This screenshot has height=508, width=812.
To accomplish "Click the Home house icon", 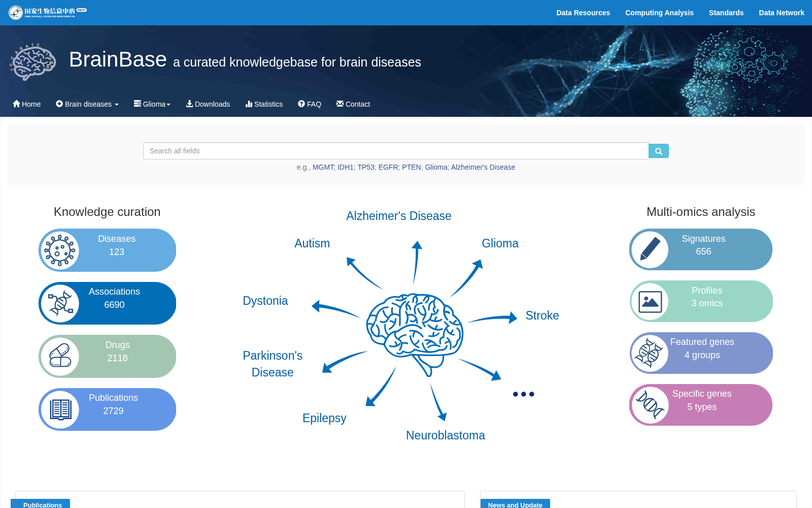I will [16, 104].
